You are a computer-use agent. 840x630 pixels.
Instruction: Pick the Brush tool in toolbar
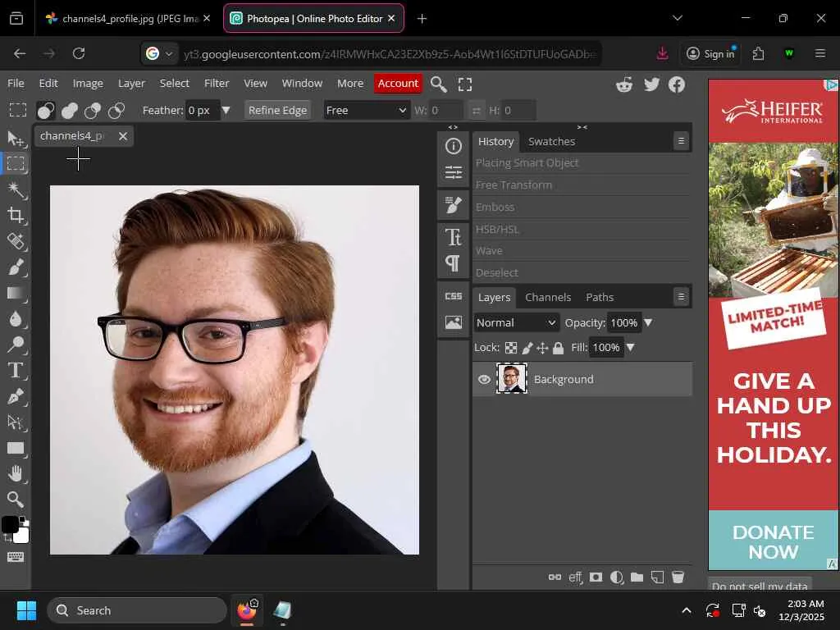click(x=16, y=267)
